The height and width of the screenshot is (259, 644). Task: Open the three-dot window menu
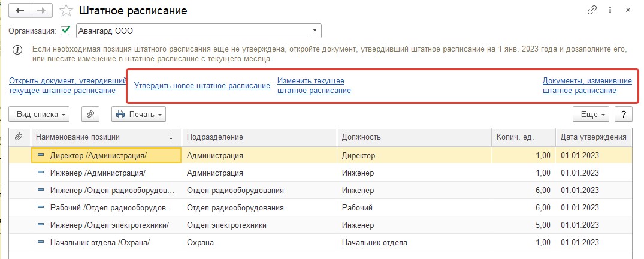click(x=610, y=10)
